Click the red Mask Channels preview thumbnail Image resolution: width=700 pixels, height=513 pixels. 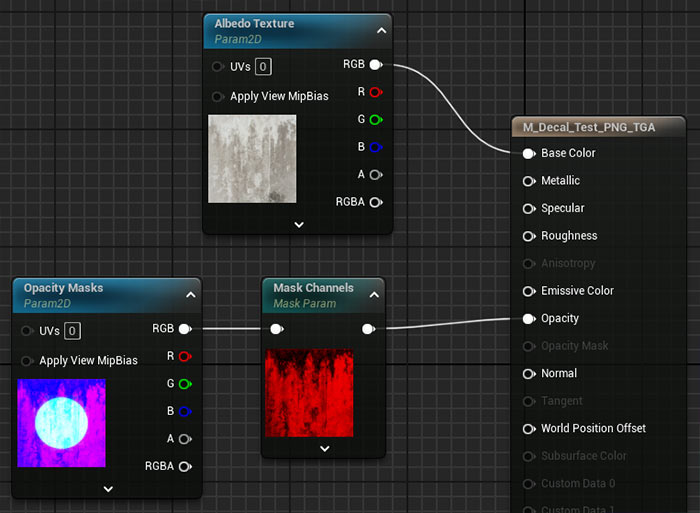click(310, 392)
